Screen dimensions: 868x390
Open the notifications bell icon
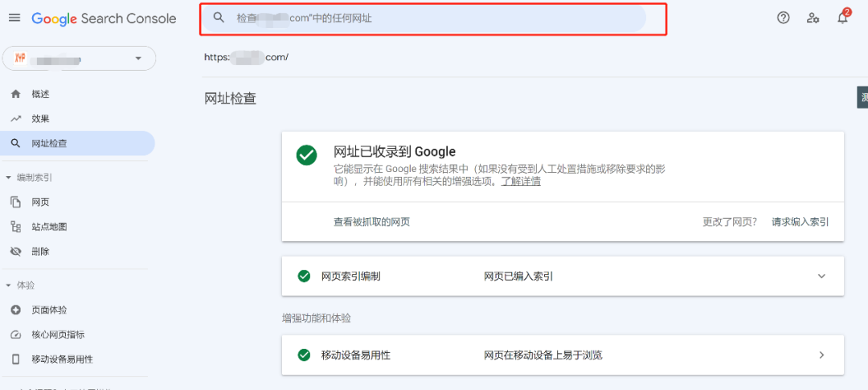(x=842, y=18)
